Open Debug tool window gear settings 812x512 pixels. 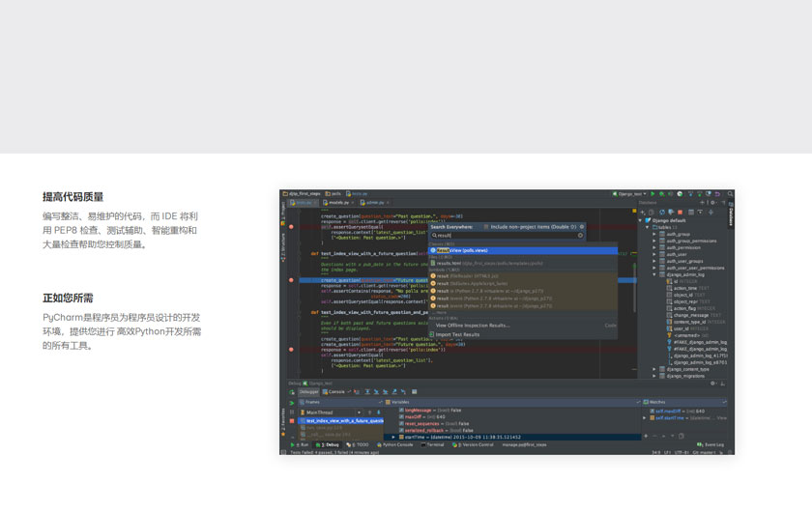tap(713, 384)
